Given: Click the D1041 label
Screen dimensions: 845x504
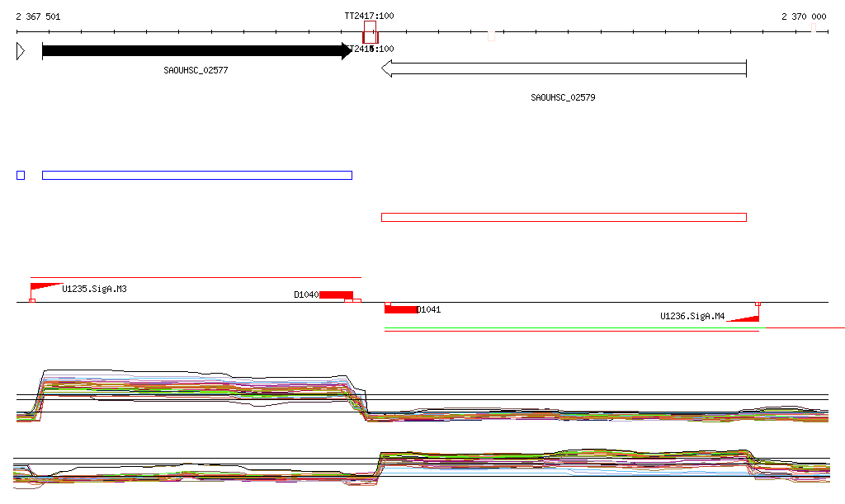Looking at the screenshot, I should coord(429,309).
